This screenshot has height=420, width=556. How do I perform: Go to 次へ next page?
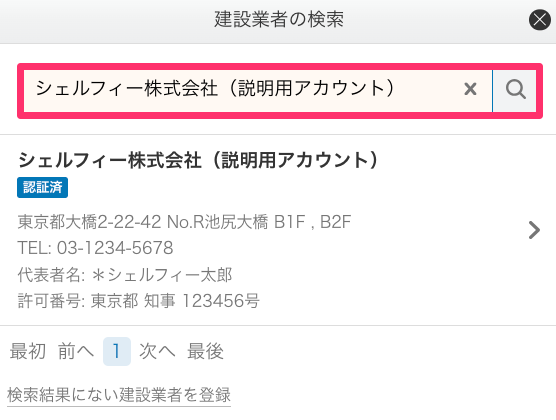click(157, 351)
